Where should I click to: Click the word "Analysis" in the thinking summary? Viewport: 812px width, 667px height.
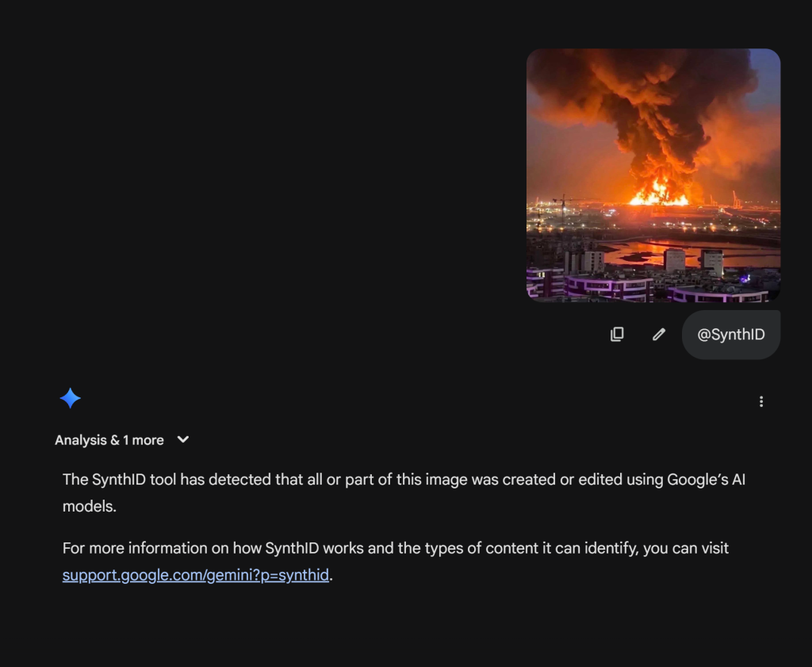click(81, 440)
